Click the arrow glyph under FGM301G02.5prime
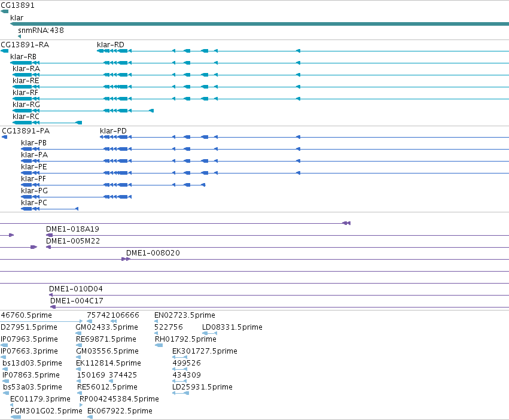The image size is (509, 420). 16,417
